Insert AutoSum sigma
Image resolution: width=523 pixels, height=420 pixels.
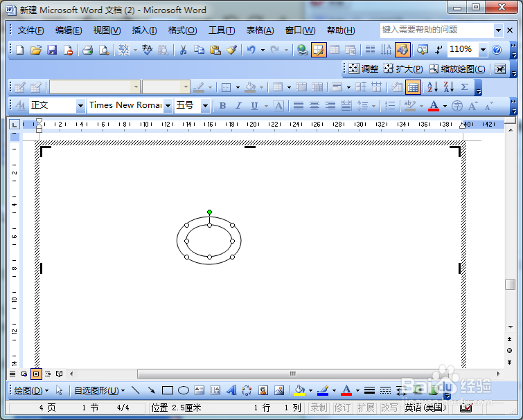pos(464,87)
